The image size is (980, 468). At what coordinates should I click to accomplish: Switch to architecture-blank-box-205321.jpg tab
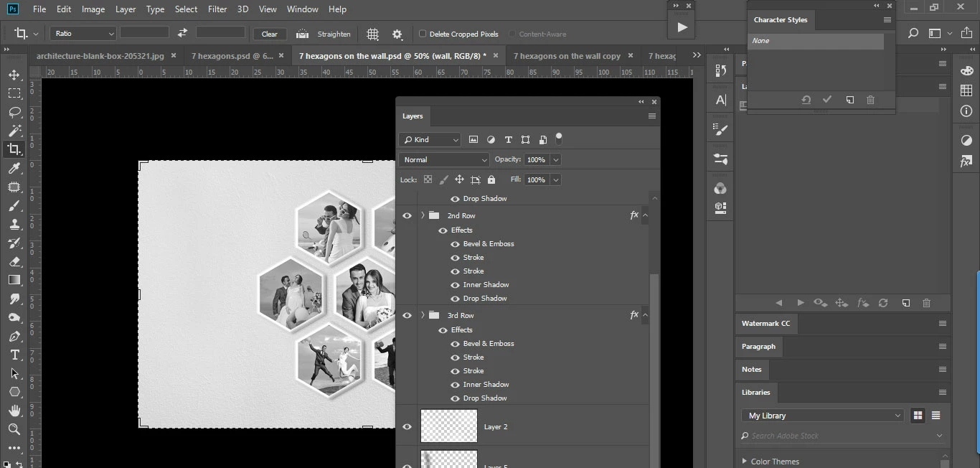[100, 55]
